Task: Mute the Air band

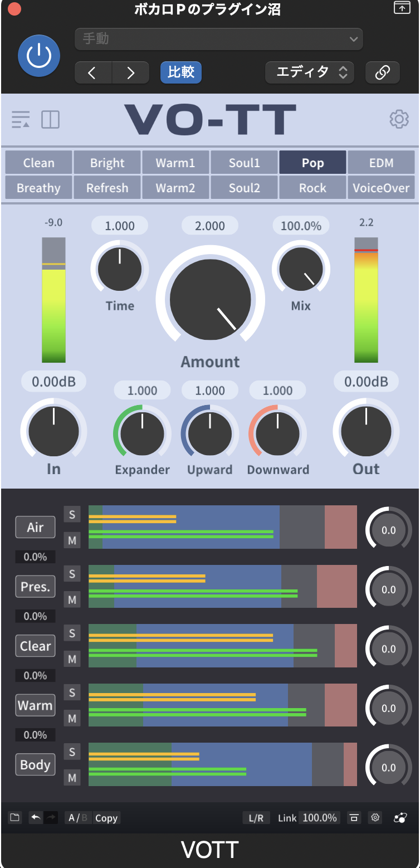Action: coord(72,540)
